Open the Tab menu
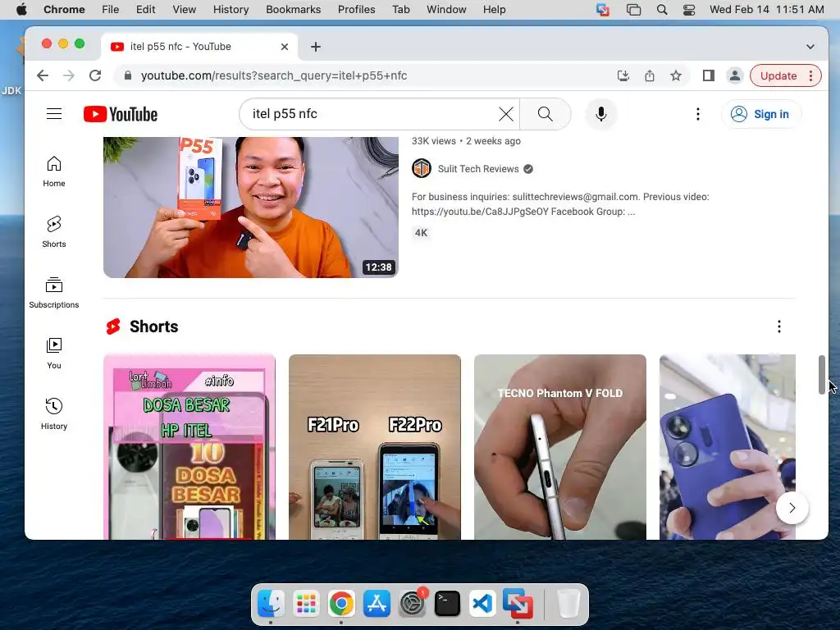Image resolution: width=840 pixels, height=630 pixels. 400,9
